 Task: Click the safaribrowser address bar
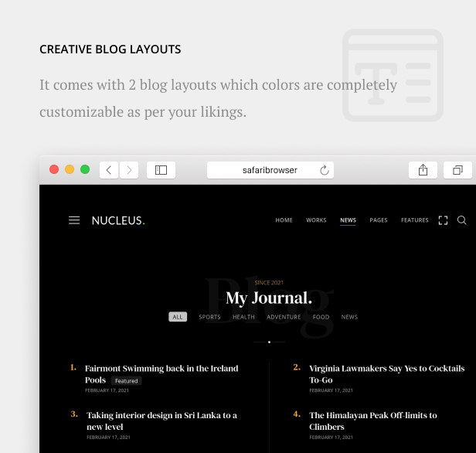point(270,170)
